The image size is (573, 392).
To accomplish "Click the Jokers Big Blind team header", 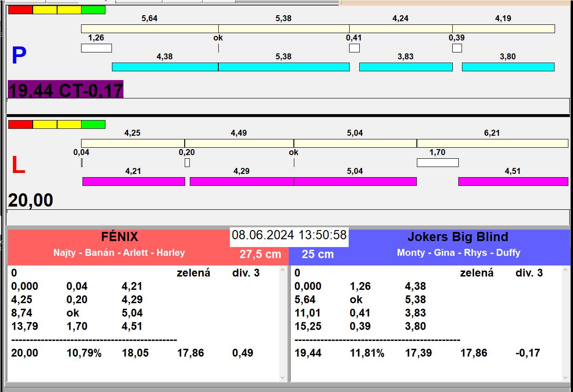I will pyautogui.click(x=458, y=237).
